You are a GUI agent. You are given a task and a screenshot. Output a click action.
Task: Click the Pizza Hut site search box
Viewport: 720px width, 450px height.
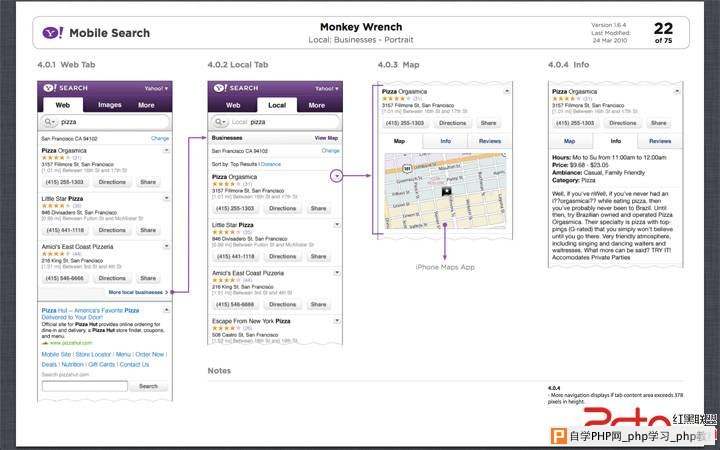pos(84,386)
